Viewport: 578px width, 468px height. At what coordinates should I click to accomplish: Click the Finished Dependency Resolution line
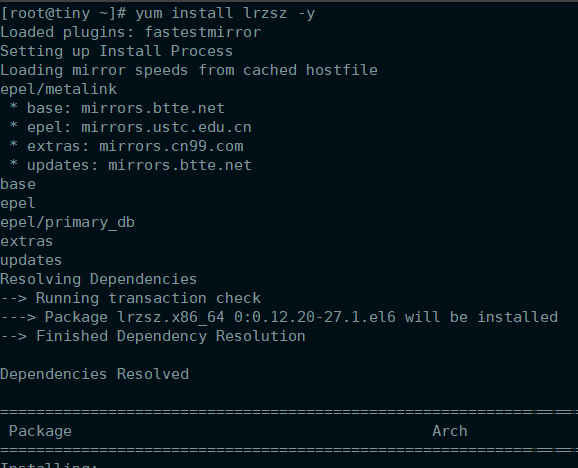click(153, 336)
